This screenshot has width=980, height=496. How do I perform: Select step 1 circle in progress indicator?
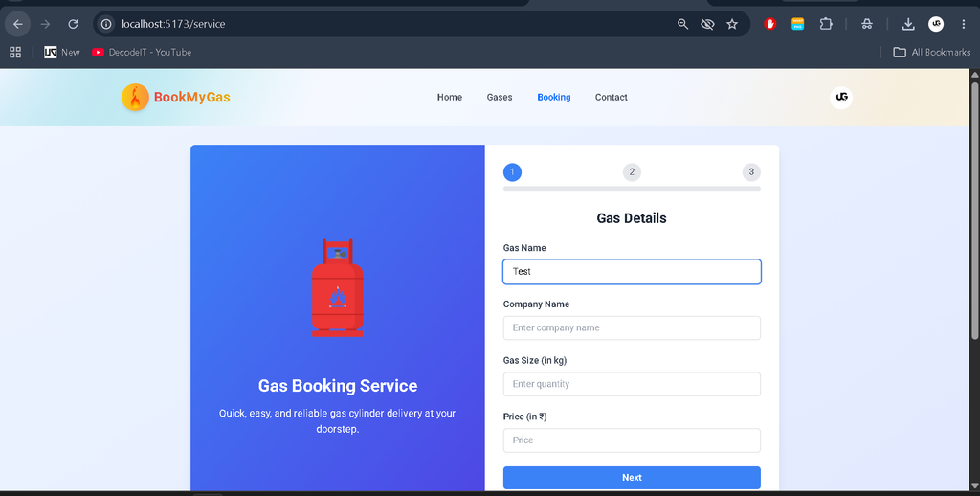tap(512, 172)
